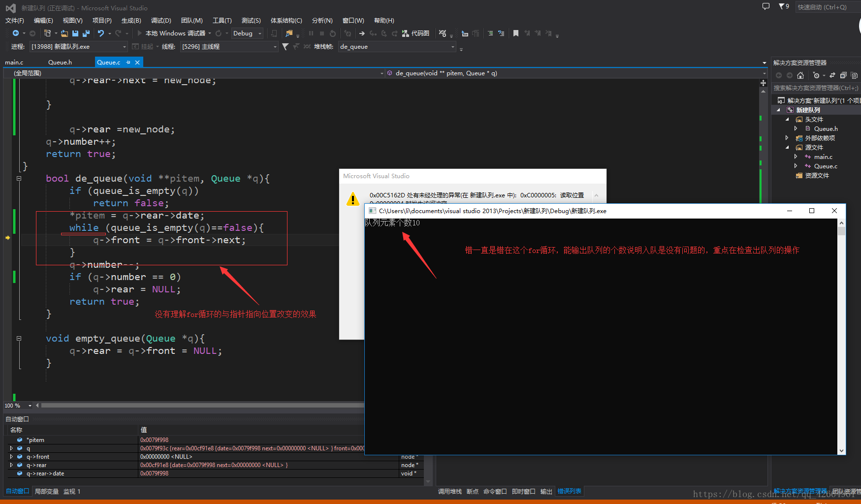Screen dimensions: 861x504
Task: Click the code map (代码图) button
Action: [415, 33]
